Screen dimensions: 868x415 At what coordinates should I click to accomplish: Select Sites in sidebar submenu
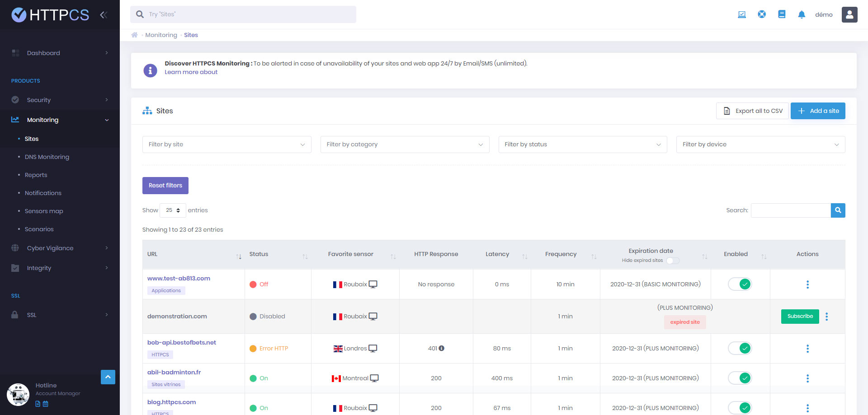32,139
